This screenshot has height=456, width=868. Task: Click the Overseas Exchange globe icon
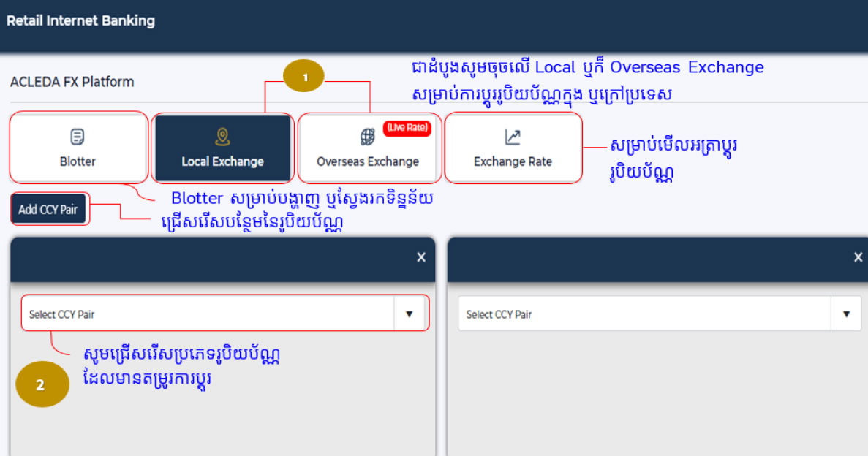(368, 137)
